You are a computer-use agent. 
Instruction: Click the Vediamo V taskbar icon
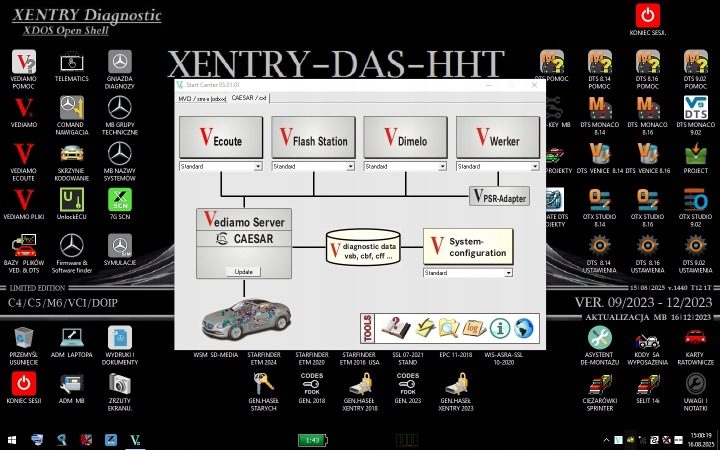(x=135, y=440)
